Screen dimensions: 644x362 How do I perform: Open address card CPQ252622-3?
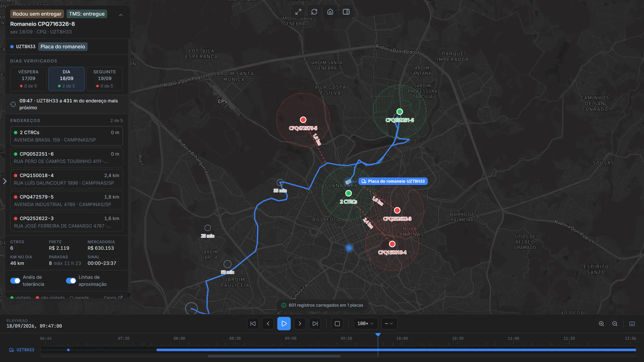[67, 222]
